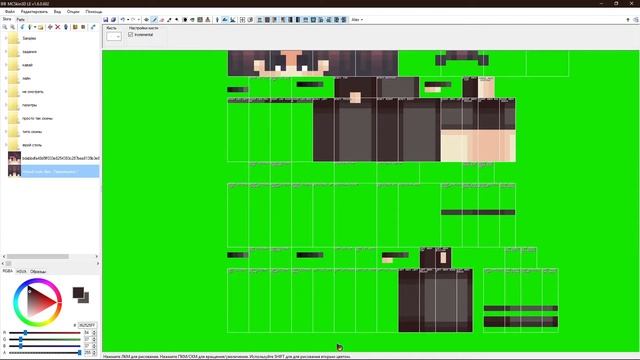Select the highlighted skin in library
Screen dimensions: 640x360
[53, 171]
